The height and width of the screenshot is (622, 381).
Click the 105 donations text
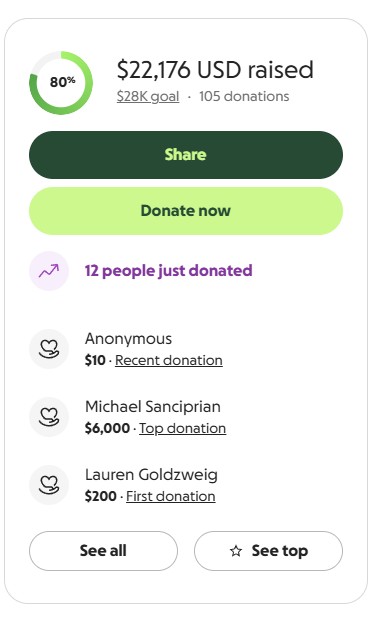point(244,96)
